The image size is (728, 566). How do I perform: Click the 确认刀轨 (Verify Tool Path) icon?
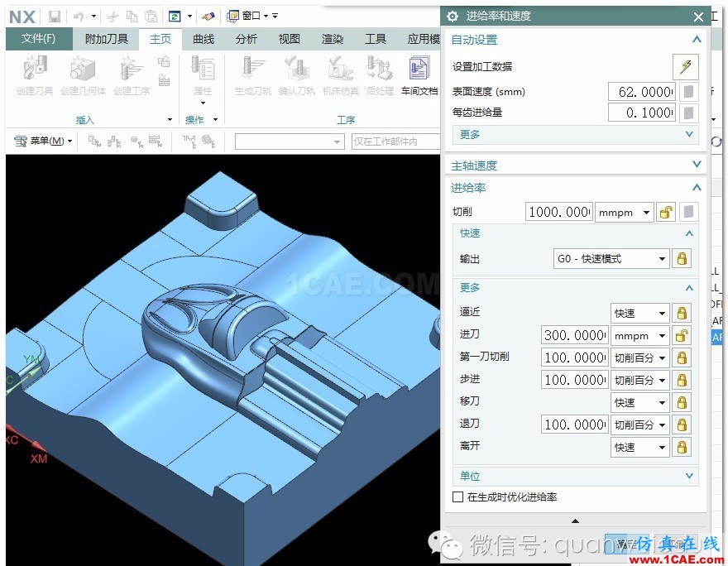click(297, 69)
